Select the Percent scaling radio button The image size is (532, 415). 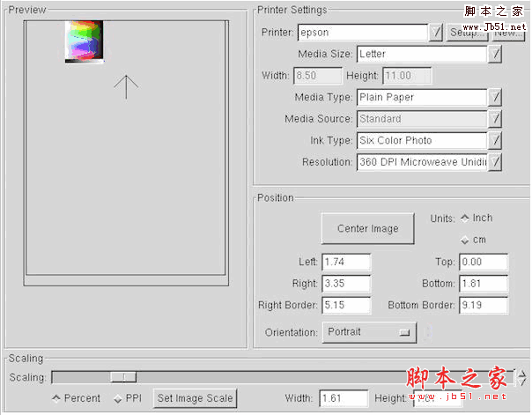[x=56, y=398]
